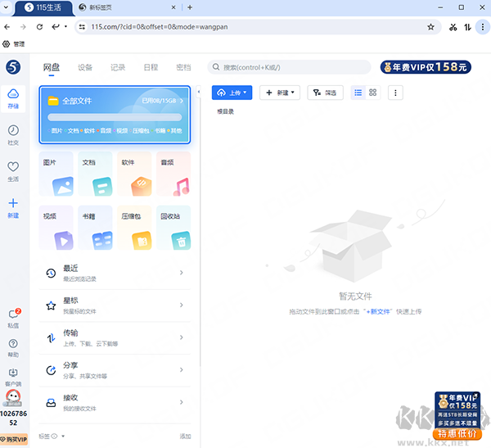Click the storage usage bar in 全部文件

click(115, 117)
